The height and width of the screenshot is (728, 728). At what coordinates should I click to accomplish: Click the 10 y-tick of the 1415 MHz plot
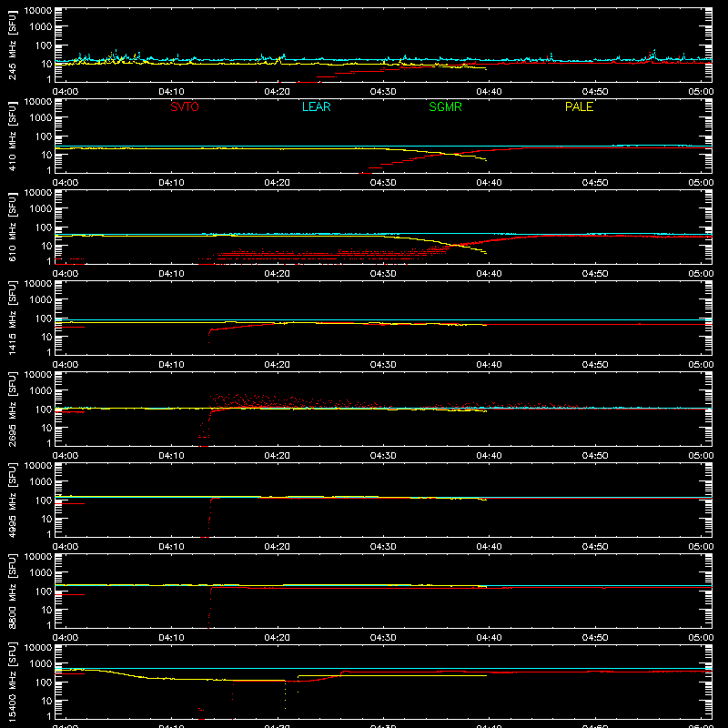tap(46, 337)
